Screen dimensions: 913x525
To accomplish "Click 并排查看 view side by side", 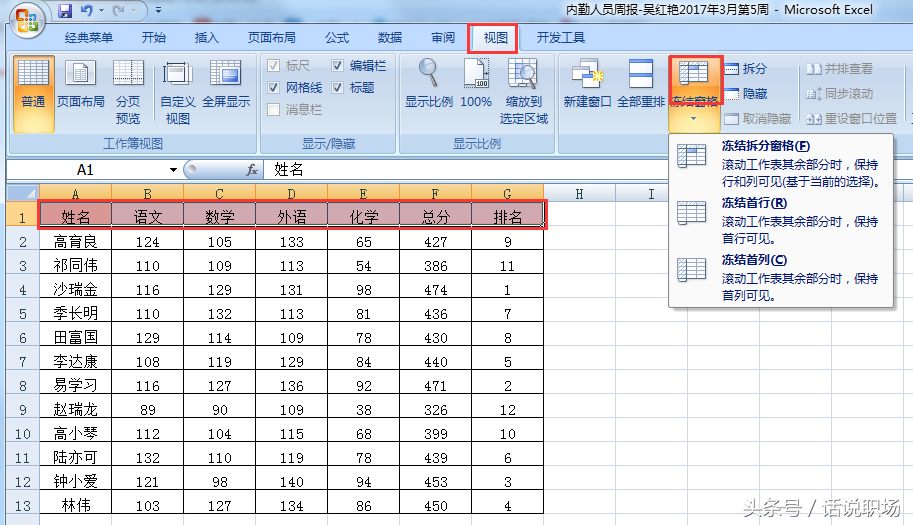I will point(840,69).
